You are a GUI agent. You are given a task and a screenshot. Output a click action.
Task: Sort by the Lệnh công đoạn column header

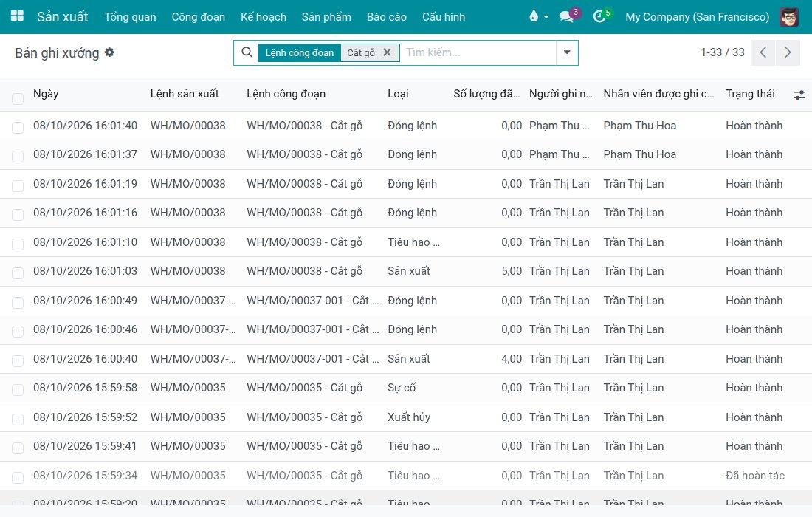(286, 94)
